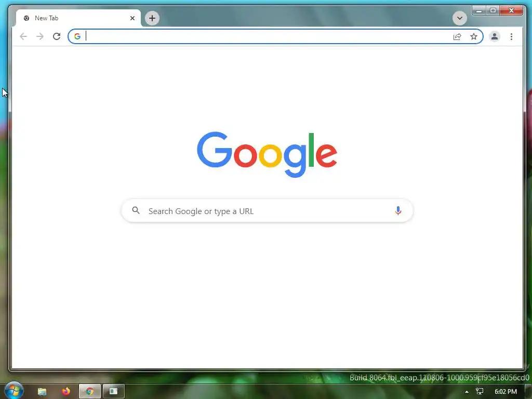Click the Search Google or type a URL box

click(x=268, y=211)
